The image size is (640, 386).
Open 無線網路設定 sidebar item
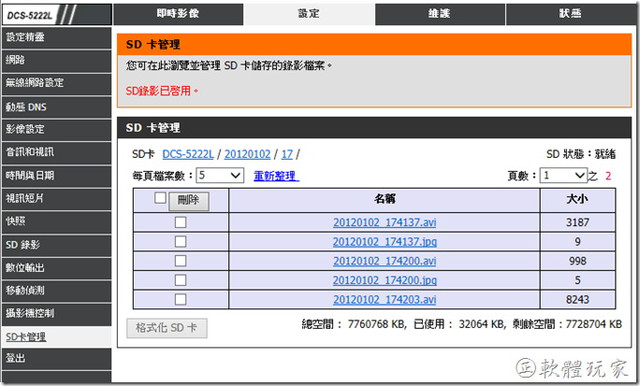tap(56, 83)
